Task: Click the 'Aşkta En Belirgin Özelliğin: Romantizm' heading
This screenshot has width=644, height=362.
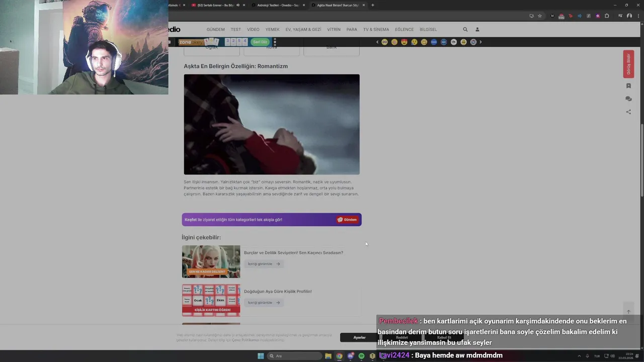Action: coord(235,66)
